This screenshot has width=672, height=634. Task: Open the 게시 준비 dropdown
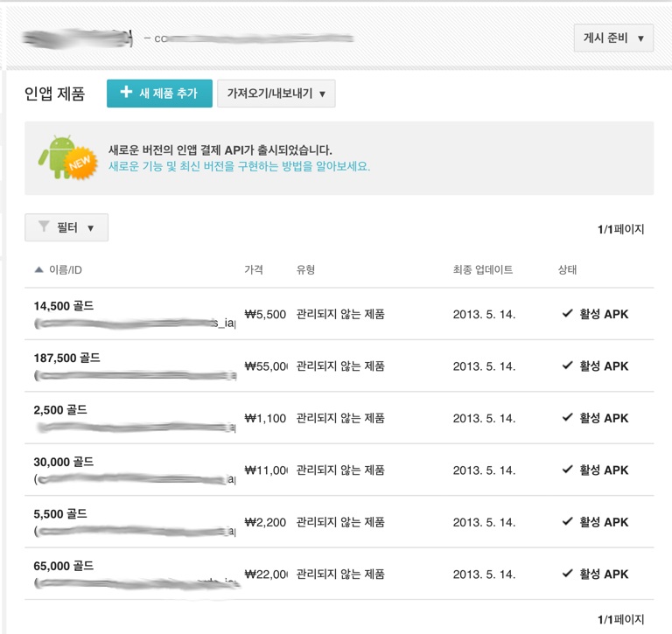pos(613,38)
